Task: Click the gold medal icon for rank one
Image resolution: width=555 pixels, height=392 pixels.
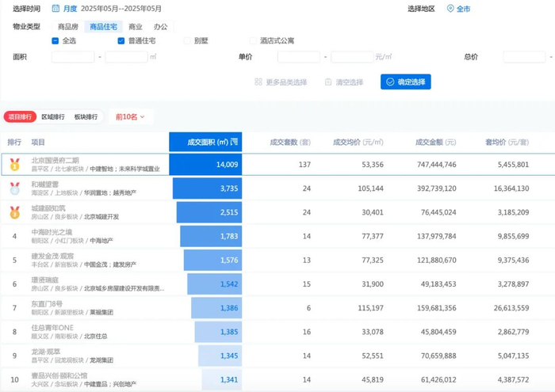Action: pyautogui.click(x=14, y=165)
